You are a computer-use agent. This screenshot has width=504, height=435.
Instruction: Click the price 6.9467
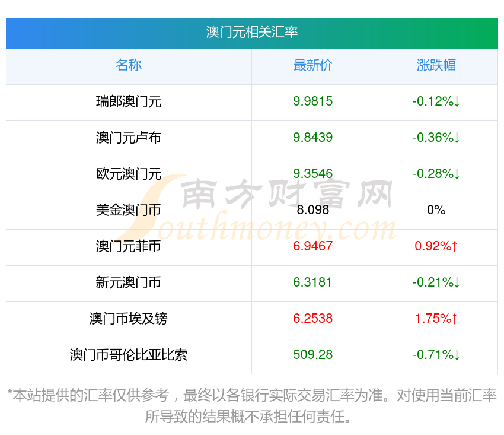pos(312,246)
